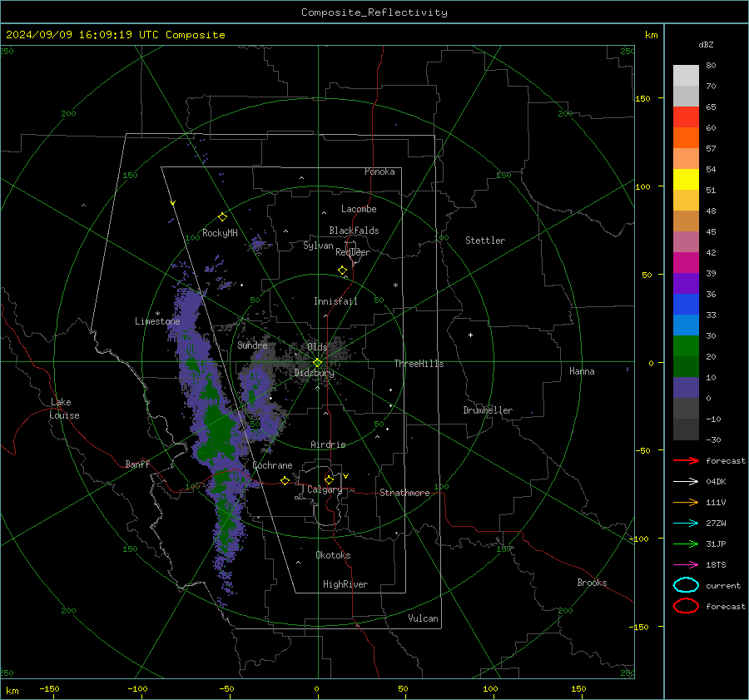Click the green 31JP arrow legend icon
The height and width of the screenshot is (700, 749).
(686, 544)
